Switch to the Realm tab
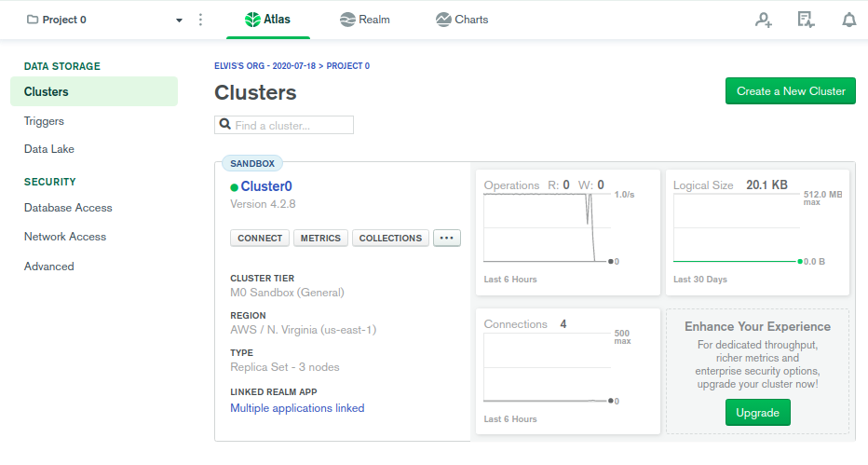868x465 pixels. (x=365, y=20)
